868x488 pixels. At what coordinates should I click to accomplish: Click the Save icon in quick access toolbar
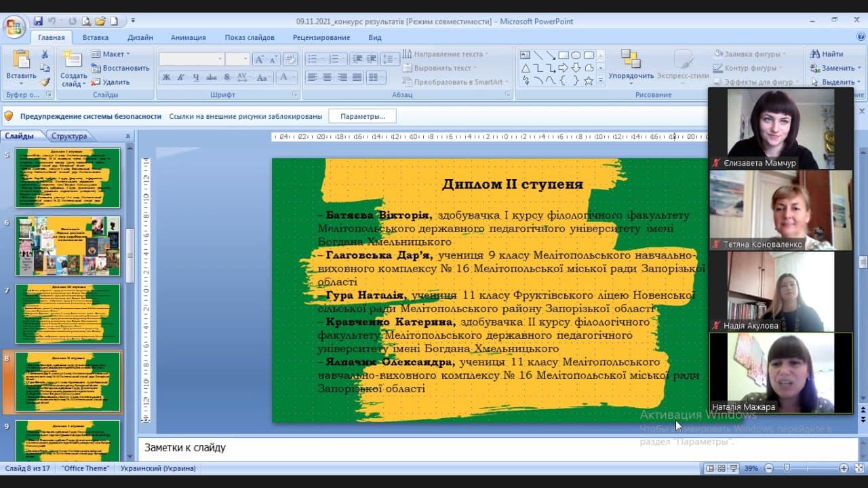[x=38, y=21]
